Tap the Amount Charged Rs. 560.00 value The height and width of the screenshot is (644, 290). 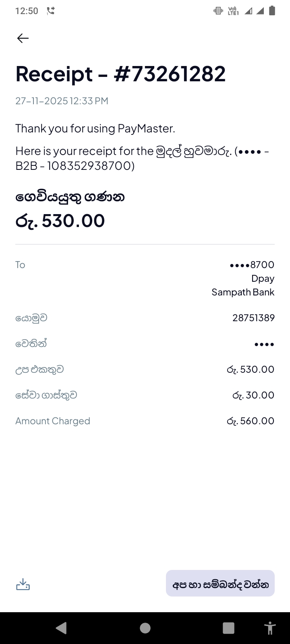250,421
